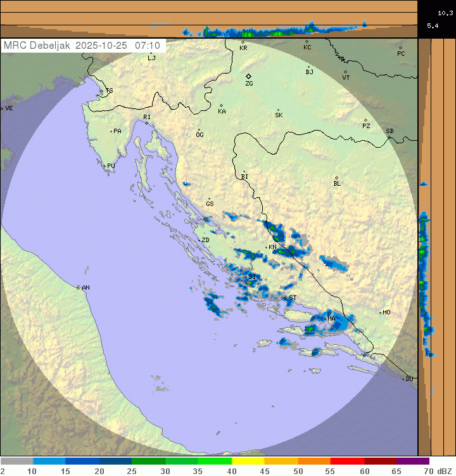Viewport: 456px width, 476px height.
Task: Click the ST Split location marker
Action: [x=285, y=298]
